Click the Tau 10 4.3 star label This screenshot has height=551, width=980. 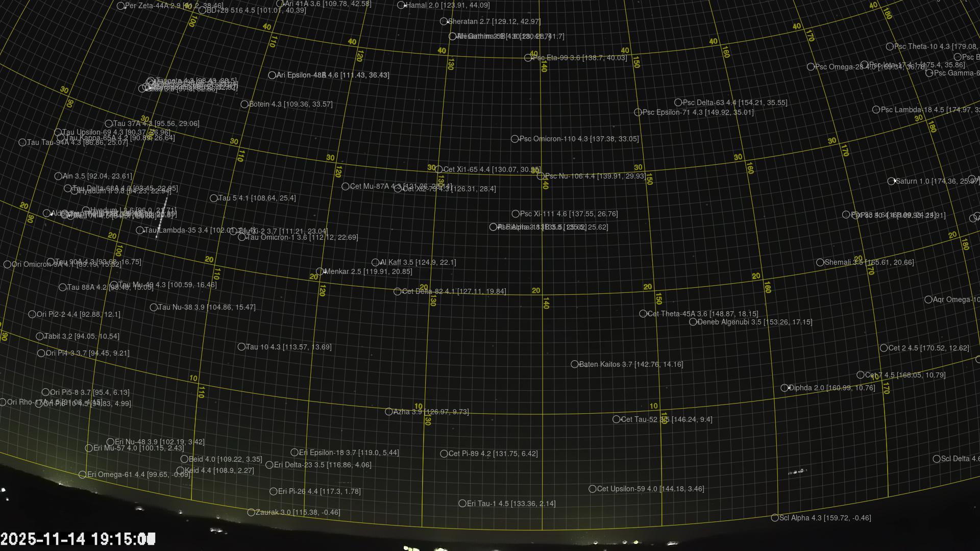tap(288, 347)
